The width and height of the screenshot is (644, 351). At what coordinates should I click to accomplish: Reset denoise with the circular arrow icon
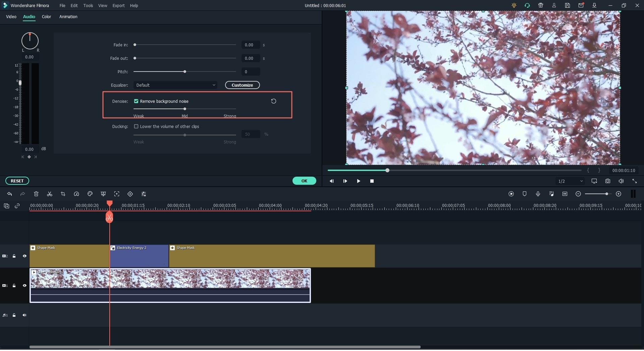[274, 101]
